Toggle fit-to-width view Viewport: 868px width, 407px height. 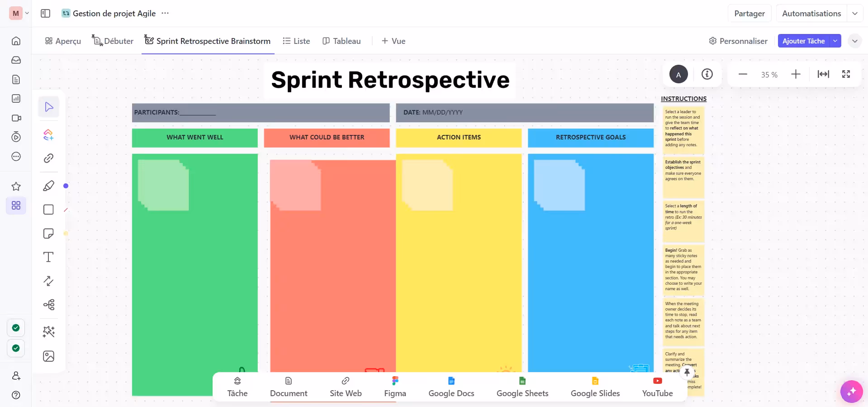(823, 74)
